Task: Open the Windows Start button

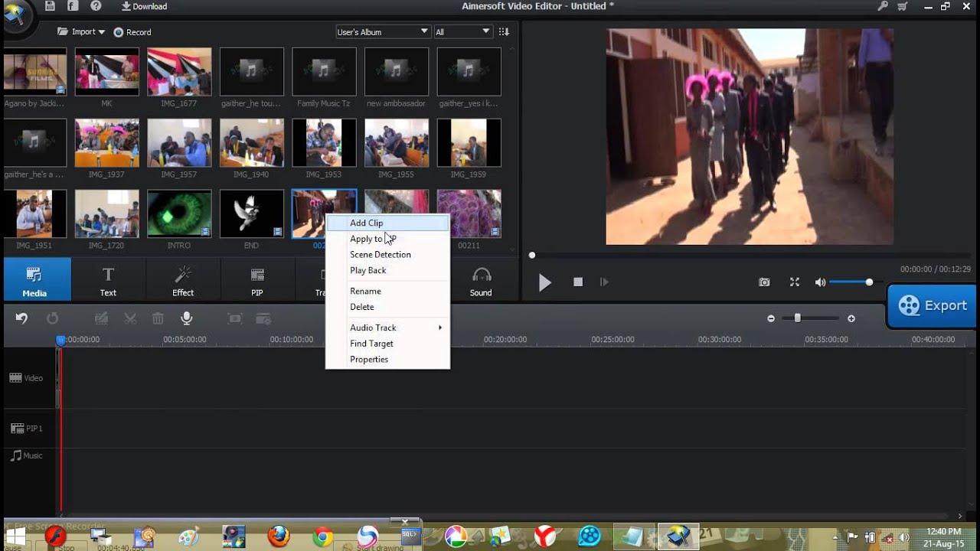Action: [x=16, y=537]
